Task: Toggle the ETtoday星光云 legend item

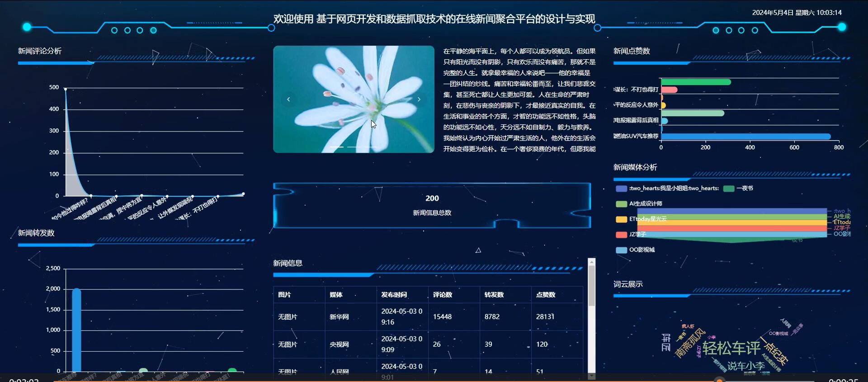Action: (641, 219)
